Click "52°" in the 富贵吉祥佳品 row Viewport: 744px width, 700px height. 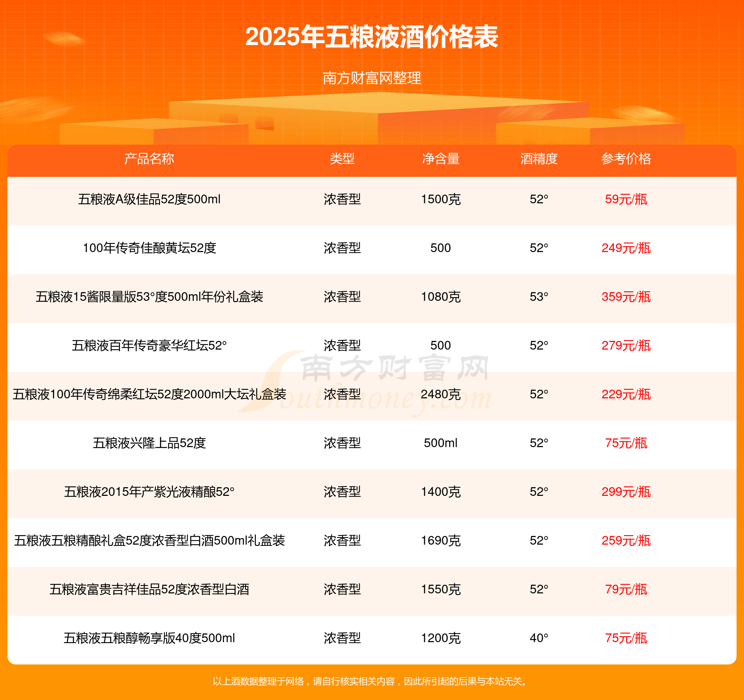539,589
